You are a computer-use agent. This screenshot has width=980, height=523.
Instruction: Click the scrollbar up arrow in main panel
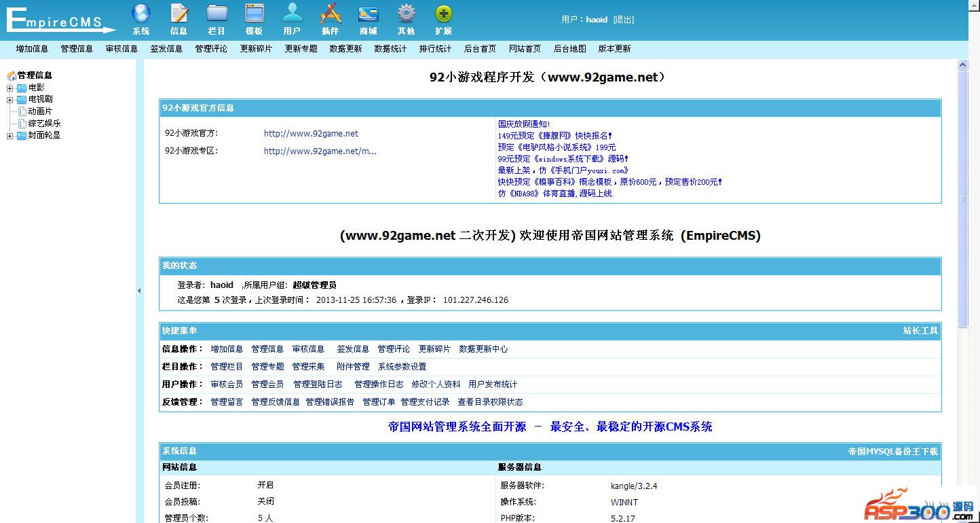pyautogui.click(x=962, y=65)
